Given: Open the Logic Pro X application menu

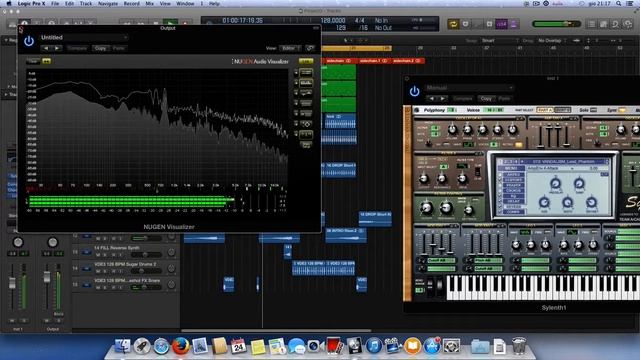Looking at the screenshot, I should tap(31, 3).
